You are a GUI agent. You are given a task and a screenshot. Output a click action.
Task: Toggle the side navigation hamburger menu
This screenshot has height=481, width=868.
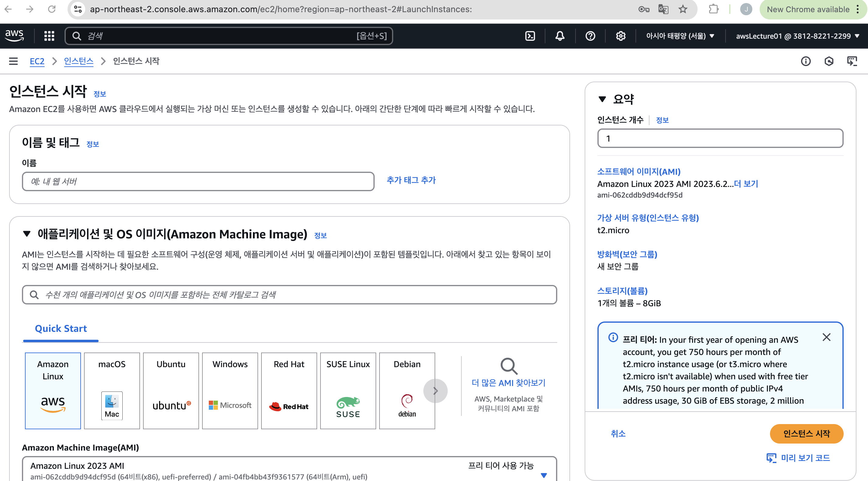(x=13, y=61)
